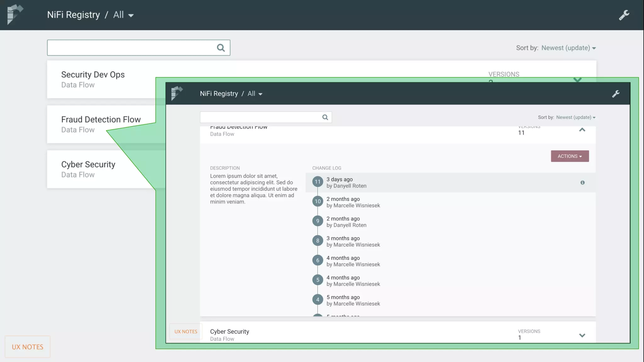Screen dimensions: 644x362
Task: Click the NiFi logo in the inset header
Action: pyautogui.click(x=177, y=93)
